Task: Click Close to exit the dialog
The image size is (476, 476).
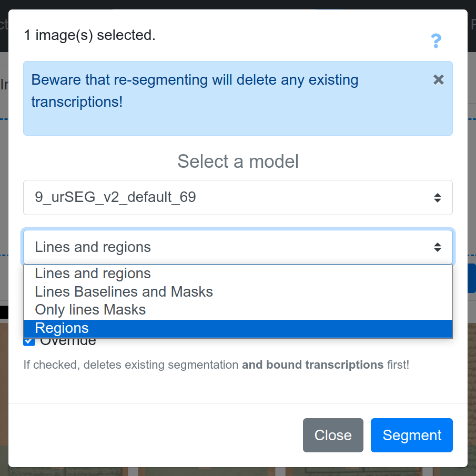Action: click(332, 435)
